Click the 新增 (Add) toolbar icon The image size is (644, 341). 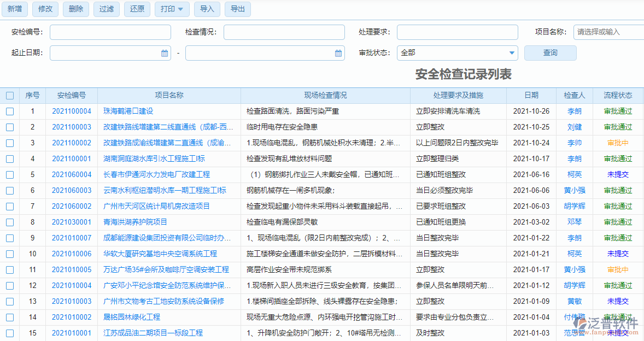(x=15, y=9)
